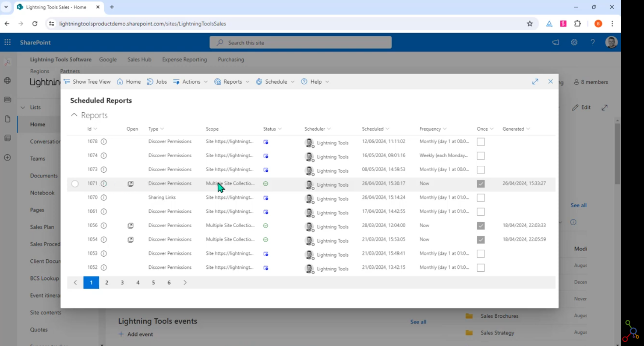The height and width of the screenshot is (346, 644).
Task: Open info icon for report 1073
Action: pos(103,170)
